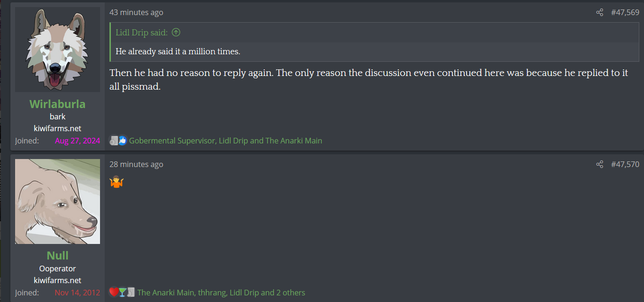Viewport: 644px width, 302px height.
Task: Open Null's dog avatar image
Action: coord(58,201)
